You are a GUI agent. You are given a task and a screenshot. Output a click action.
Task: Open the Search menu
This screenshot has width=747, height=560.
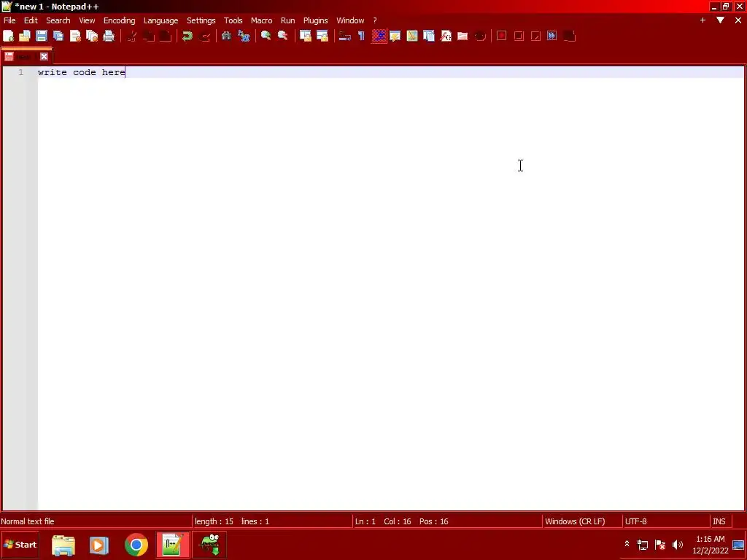(58, 20)
